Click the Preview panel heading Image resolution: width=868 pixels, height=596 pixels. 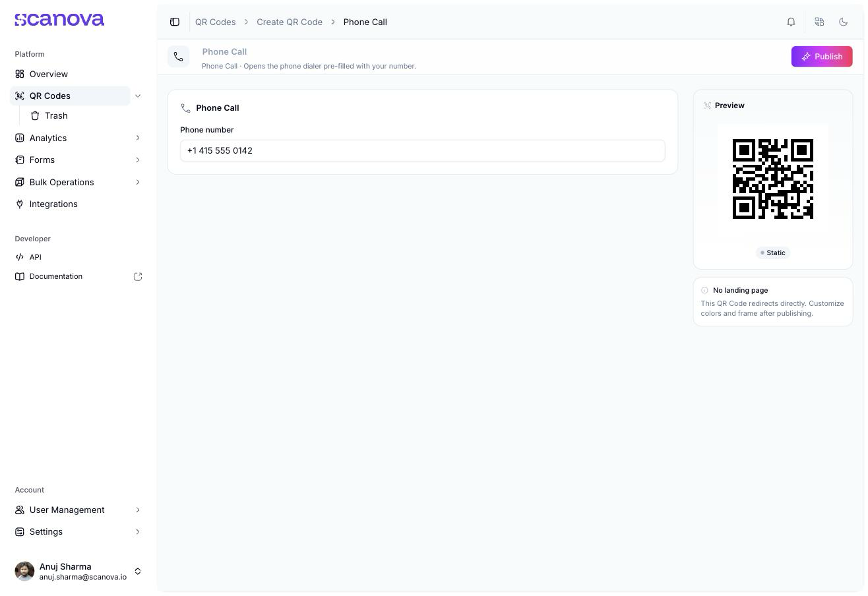[x=729, y=105]
